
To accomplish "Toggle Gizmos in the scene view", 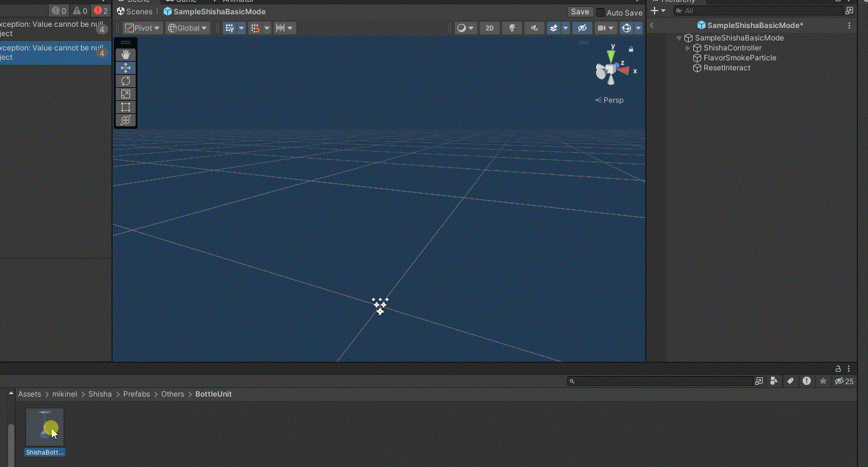I will (x=627, y=28).
